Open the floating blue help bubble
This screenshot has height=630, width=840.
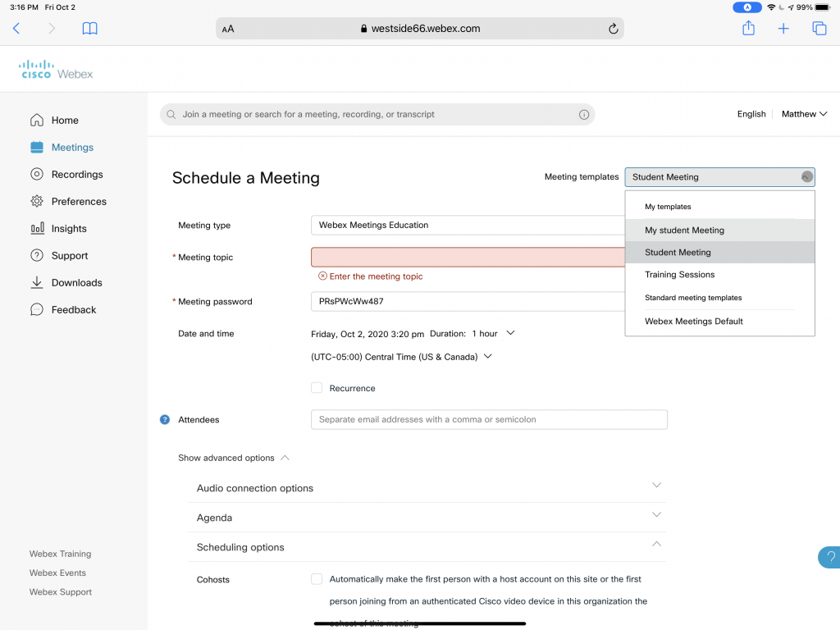[829, 557]
